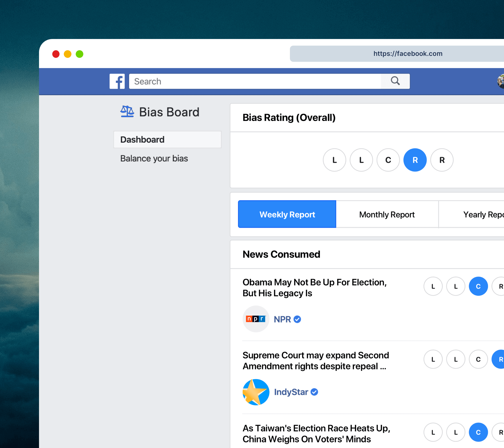Click the IndyStar star logo
This screenshot has width=504, height=448.
(x=256, y=392)
